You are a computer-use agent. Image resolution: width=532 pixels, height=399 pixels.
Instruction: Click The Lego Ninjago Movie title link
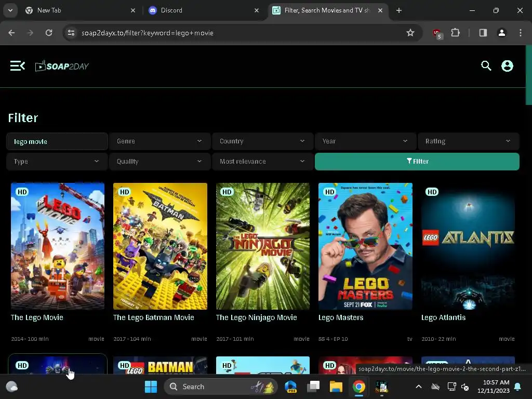[x=257, y=317]
